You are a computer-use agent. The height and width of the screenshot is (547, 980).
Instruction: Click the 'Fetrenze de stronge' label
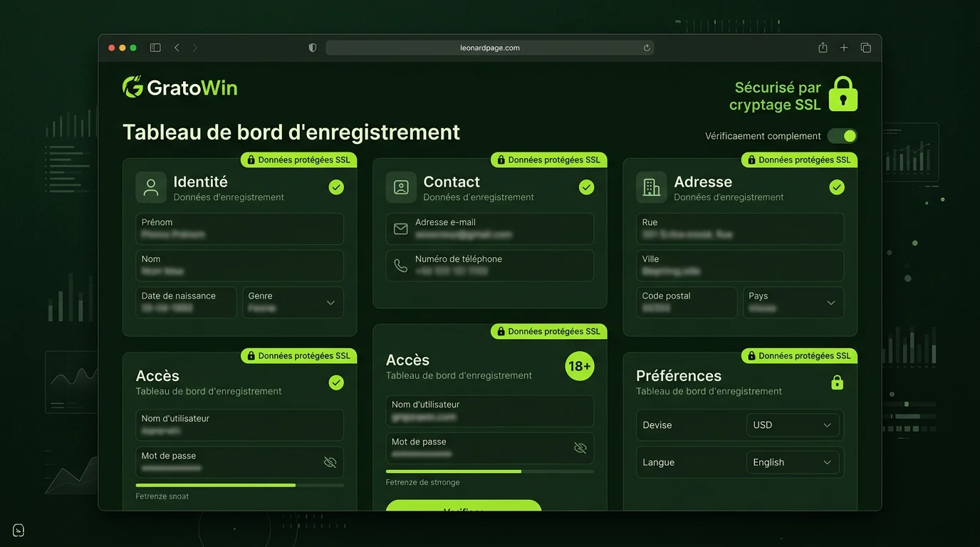[423, 482]
